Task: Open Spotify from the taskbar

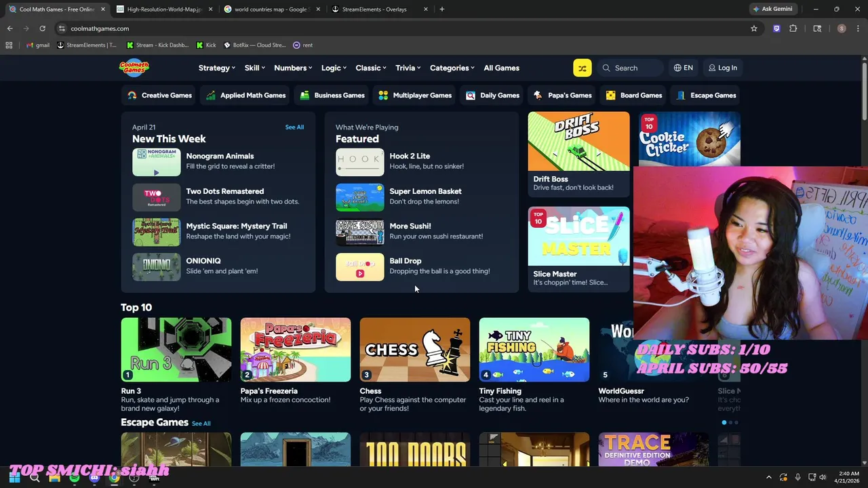Action: tap(74, 477)
